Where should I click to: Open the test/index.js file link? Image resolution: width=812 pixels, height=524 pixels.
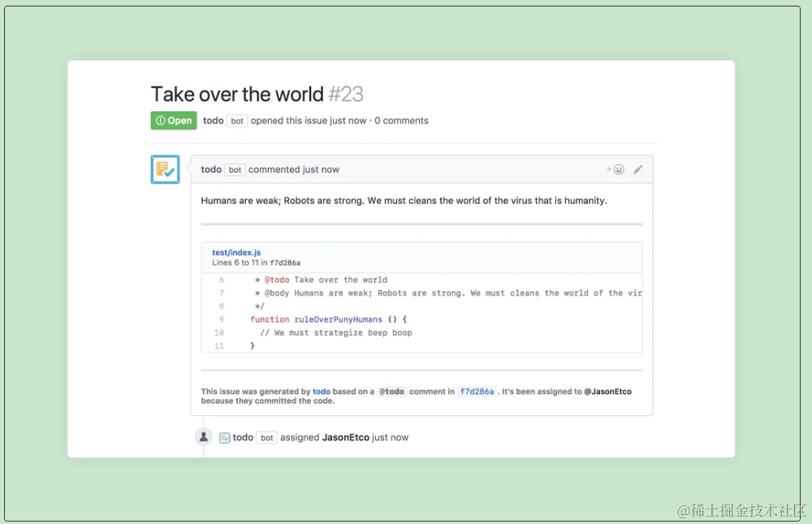236,253
